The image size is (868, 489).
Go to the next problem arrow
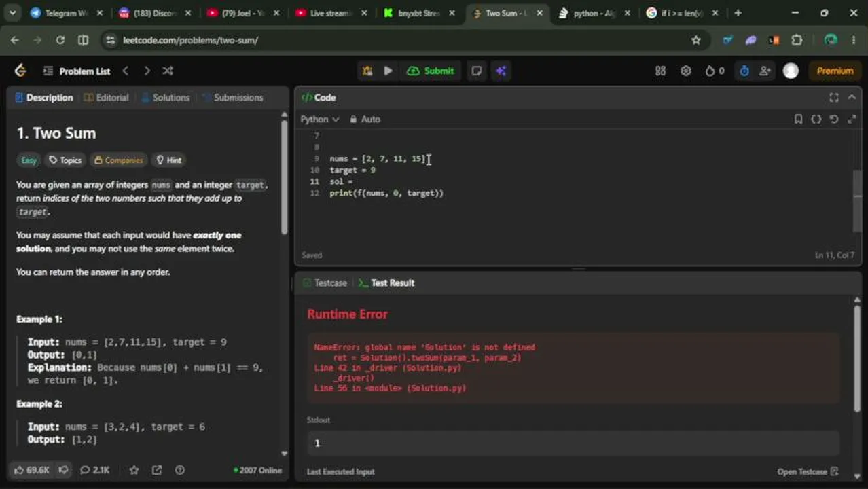point(147,71)
